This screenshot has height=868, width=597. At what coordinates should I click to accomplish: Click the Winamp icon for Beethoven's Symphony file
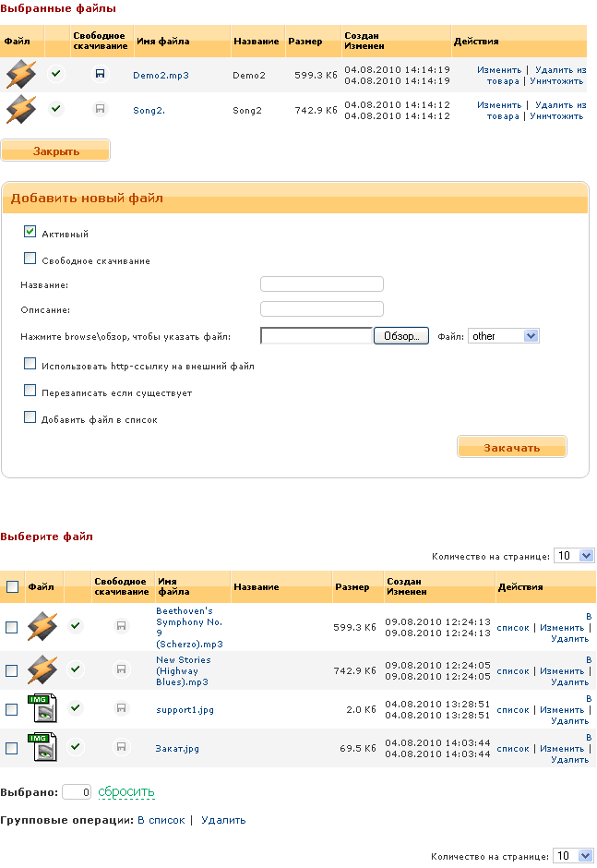point(42,627)
